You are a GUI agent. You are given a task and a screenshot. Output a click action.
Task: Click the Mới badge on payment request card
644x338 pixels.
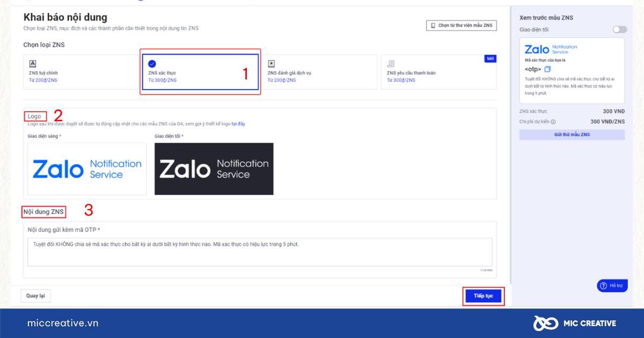(x=491, y=58)
